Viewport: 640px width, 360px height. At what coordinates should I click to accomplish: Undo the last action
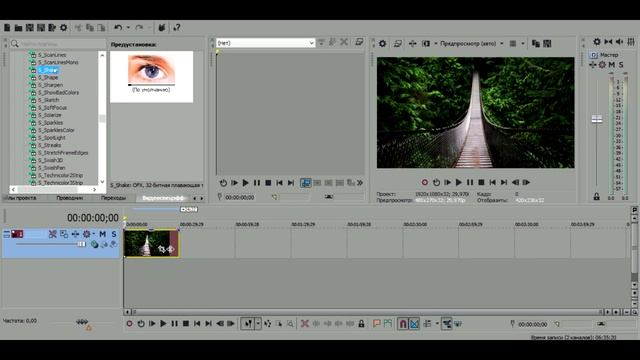click(118, 28)
